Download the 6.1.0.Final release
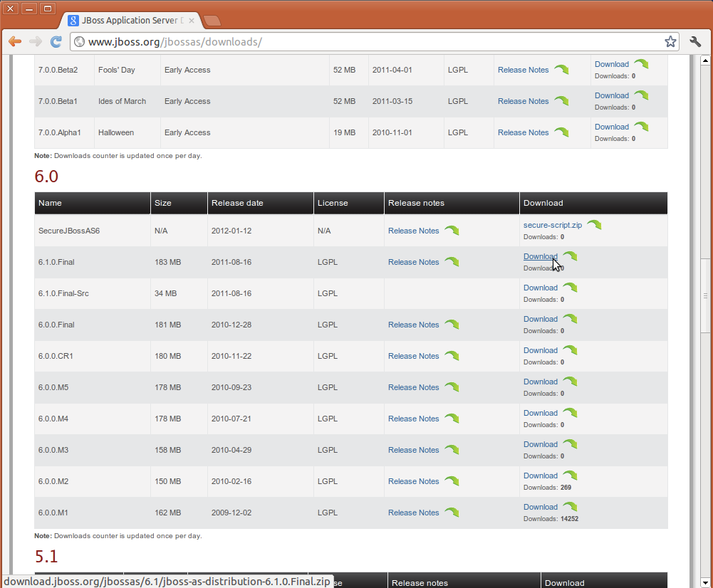The width and height of the screenshot is (713, 588). pyautogui.click(x=540, y=256)
